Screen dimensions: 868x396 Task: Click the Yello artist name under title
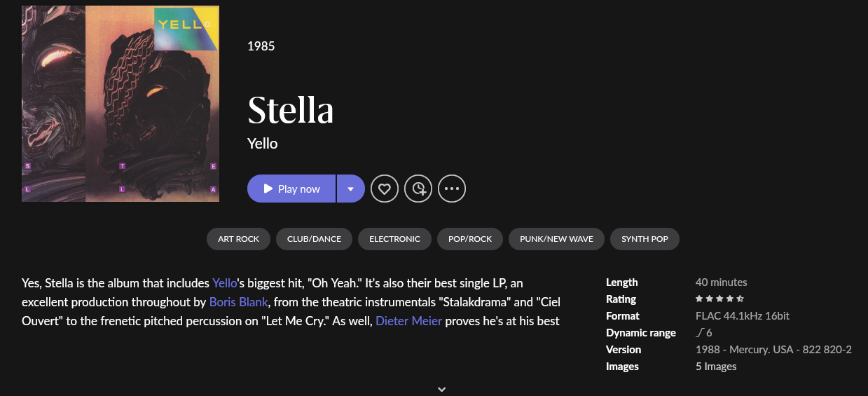tap(263, 144)
